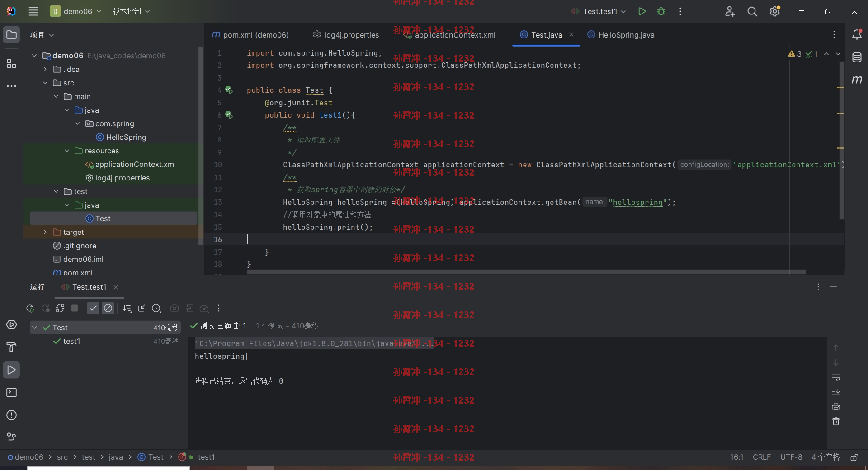Toggle Show Ignored tests button

(x=108, y=308)
